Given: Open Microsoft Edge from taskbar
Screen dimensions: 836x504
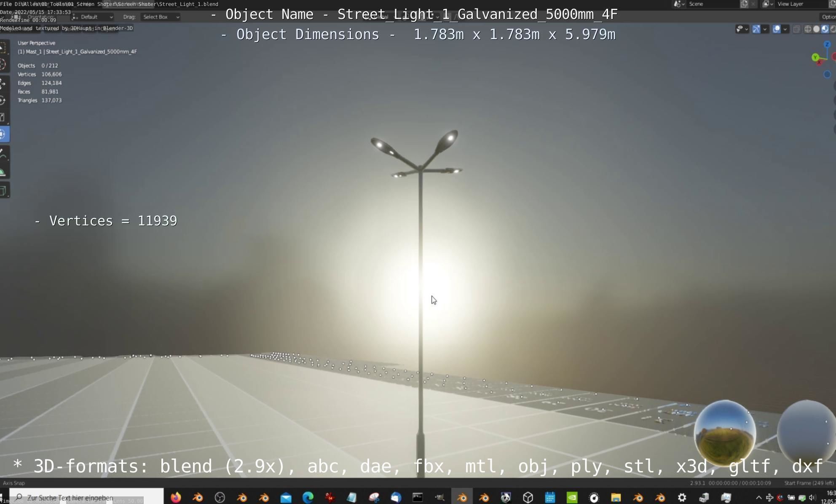Looking at the screenshot, I should [308, 497].
